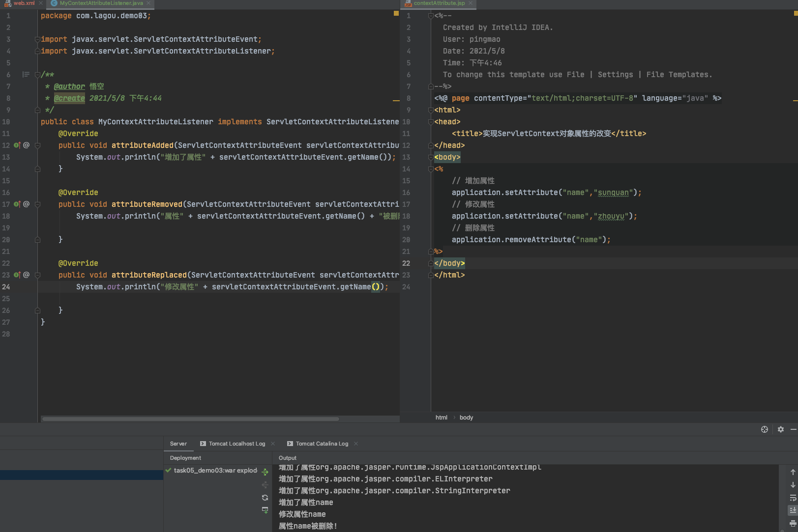Select the task05_demo03:war exploded deployment

[x=215, y=471]
